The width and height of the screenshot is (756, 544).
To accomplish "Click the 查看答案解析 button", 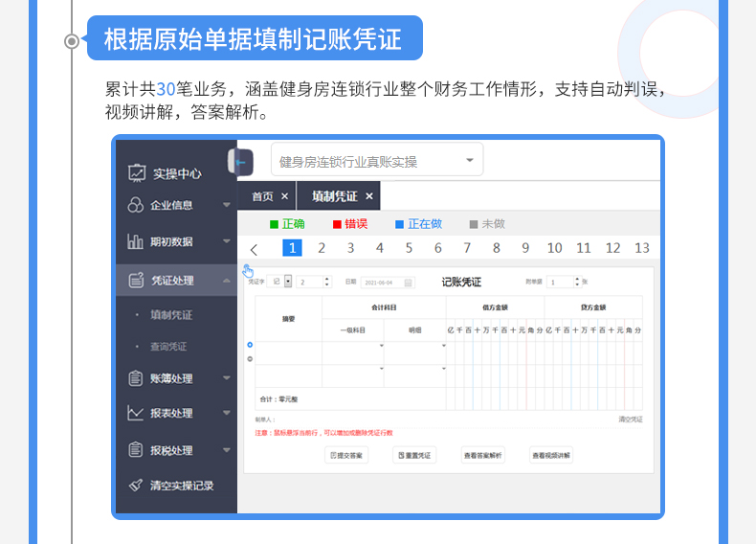I will click(482, 455).
